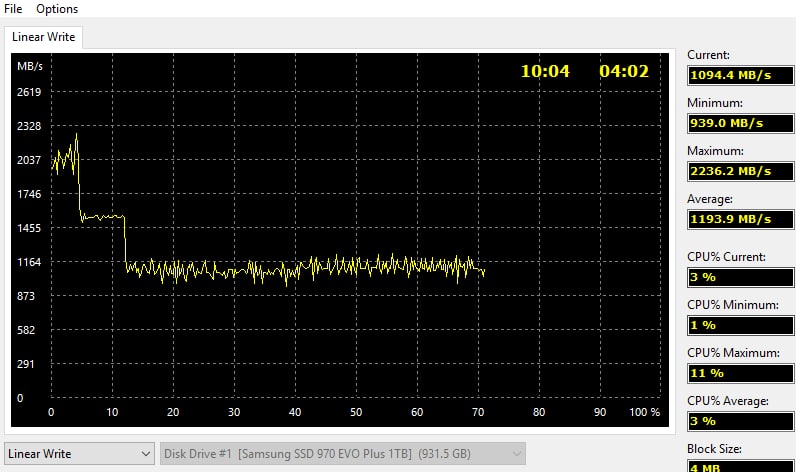Image resolution: width=796 pixels, height=472 pixels.
Task: Click the Current 1094.4 MB/s value field
Action: pyautogui.click(x=740, y=75)
